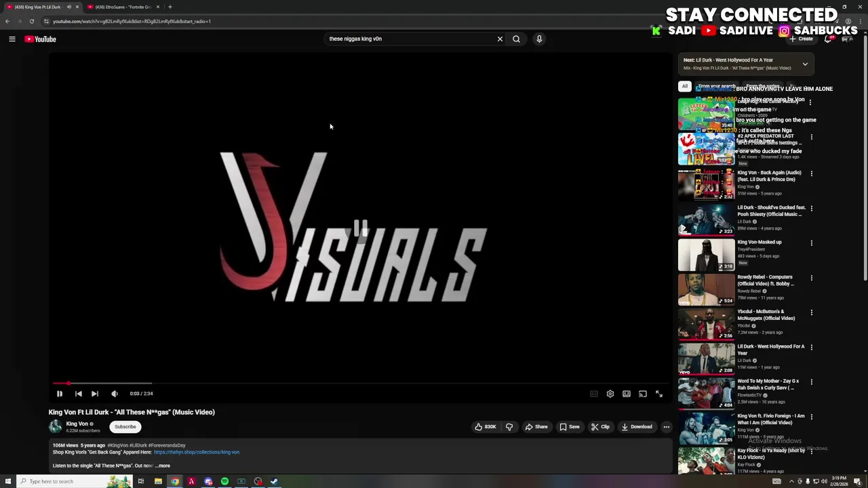Expand description with ...more
Image resolution: width=868 pixels, height=488 pixels.
pos(163,466)
